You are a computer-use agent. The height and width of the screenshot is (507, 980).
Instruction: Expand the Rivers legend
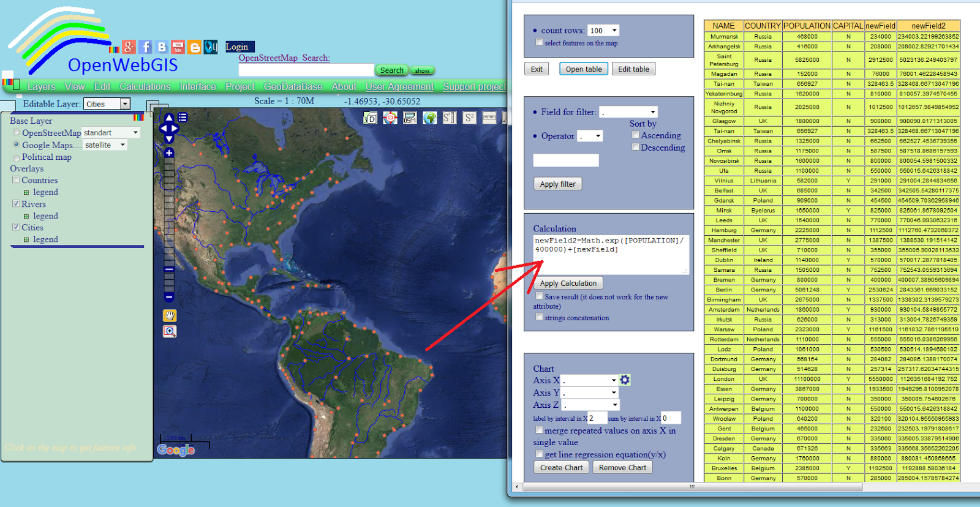26,216
